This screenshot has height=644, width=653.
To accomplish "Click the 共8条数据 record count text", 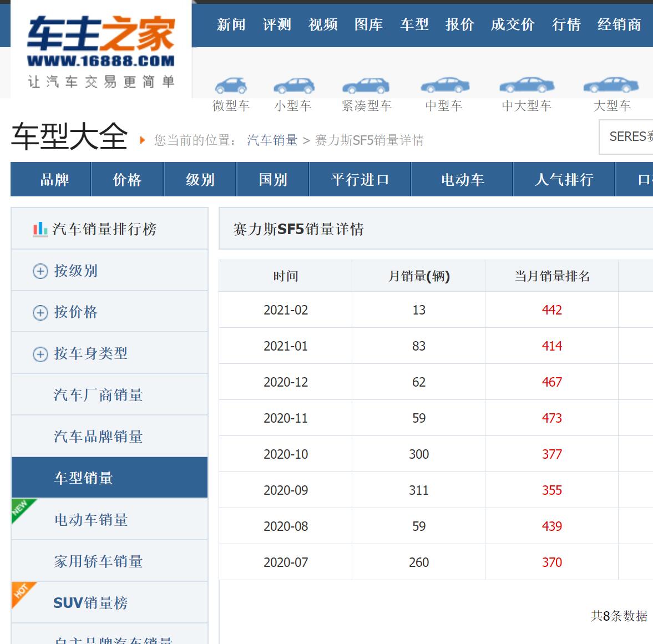I will pyautogui.click(x=619, y=616).
